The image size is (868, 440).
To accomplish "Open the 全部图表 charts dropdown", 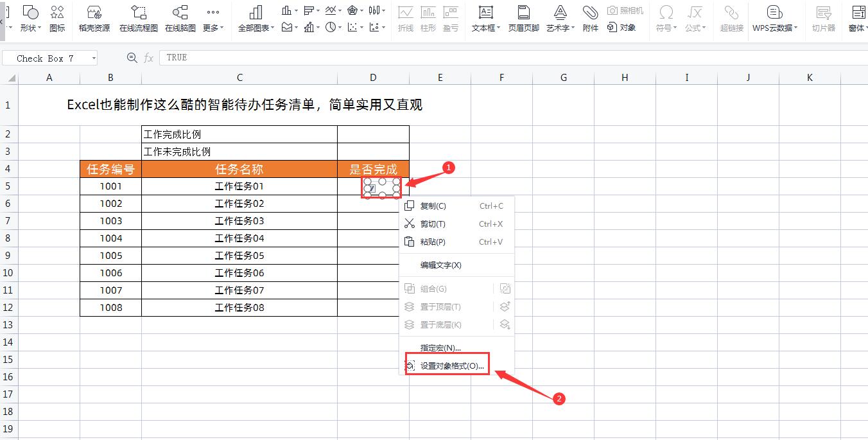I will [x=255, y=18].
